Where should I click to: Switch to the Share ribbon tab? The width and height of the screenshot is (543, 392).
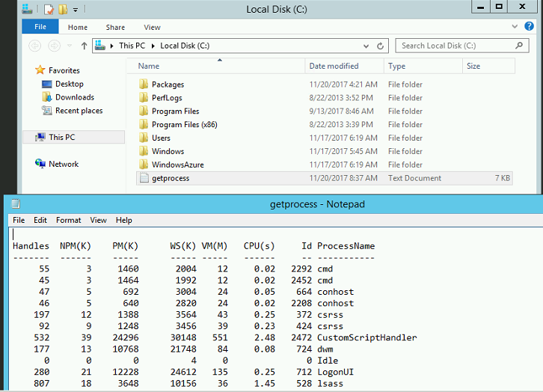(115, 28)
